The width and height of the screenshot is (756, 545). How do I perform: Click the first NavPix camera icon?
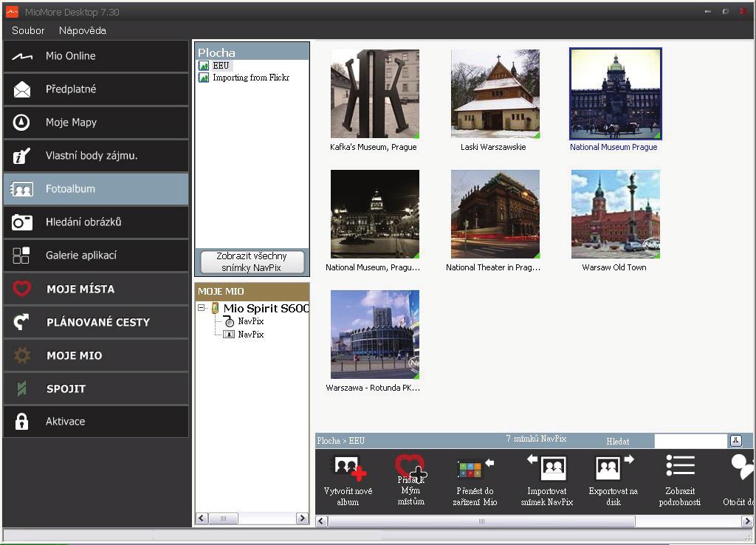230,321
